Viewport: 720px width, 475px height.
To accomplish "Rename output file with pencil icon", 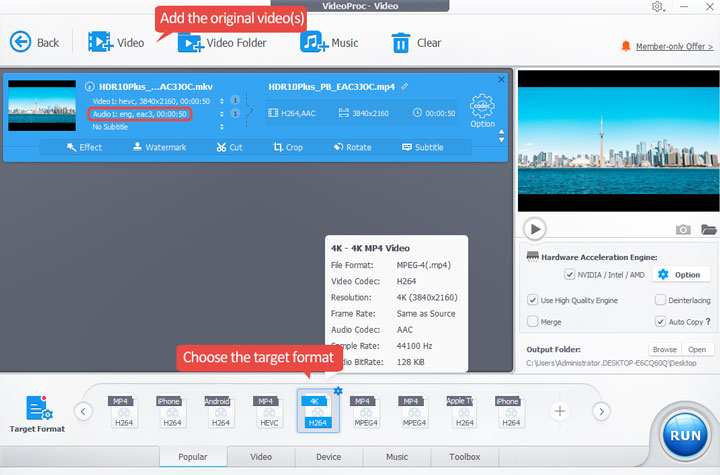I will 404,86.
